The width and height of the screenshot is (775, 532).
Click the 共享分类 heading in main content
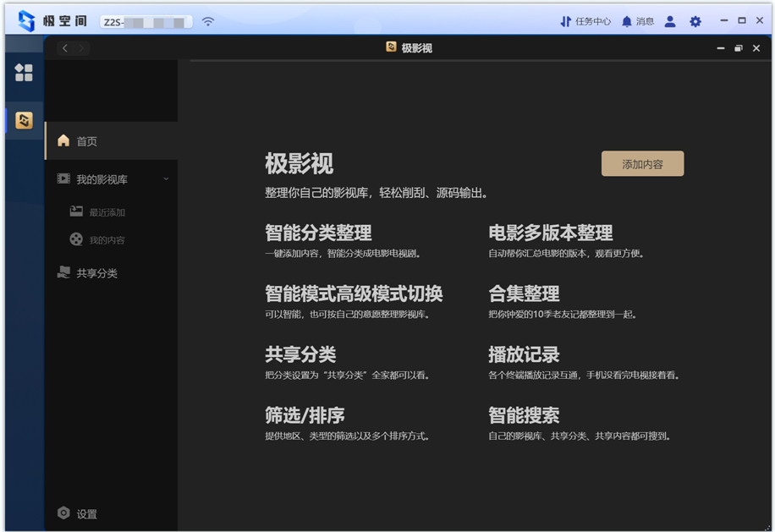pos(300,354)
